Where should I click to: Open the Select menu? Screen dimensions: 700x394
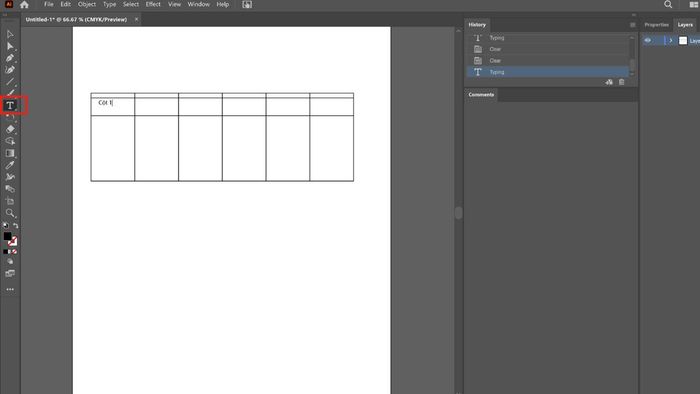[x=131, y=4]
